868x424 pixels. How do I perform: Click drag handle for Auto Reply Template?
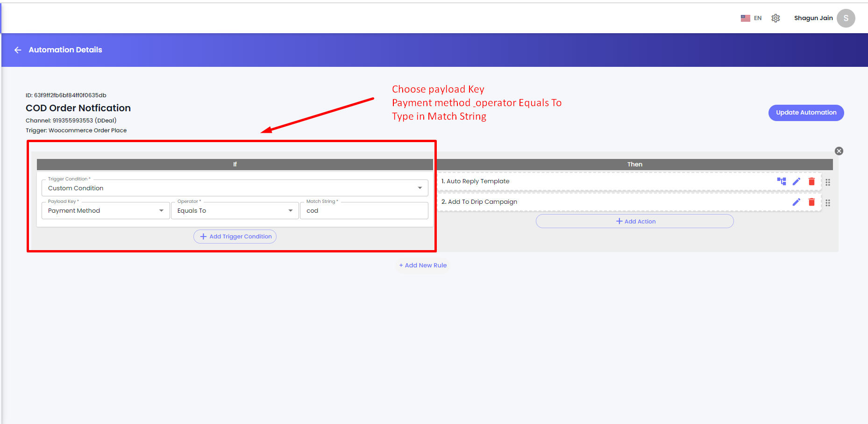coord(828,182)
